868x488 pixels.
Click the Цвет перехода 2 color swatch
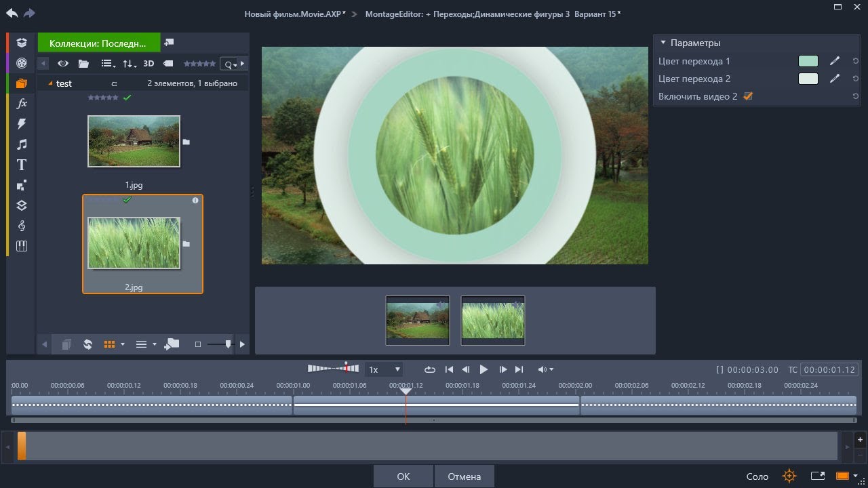point(808,79)
